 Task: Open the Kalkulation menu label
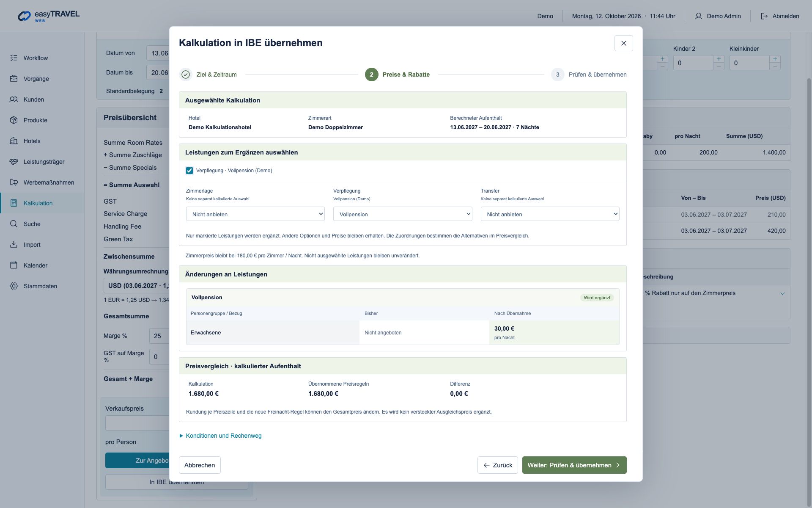[38, 203]
